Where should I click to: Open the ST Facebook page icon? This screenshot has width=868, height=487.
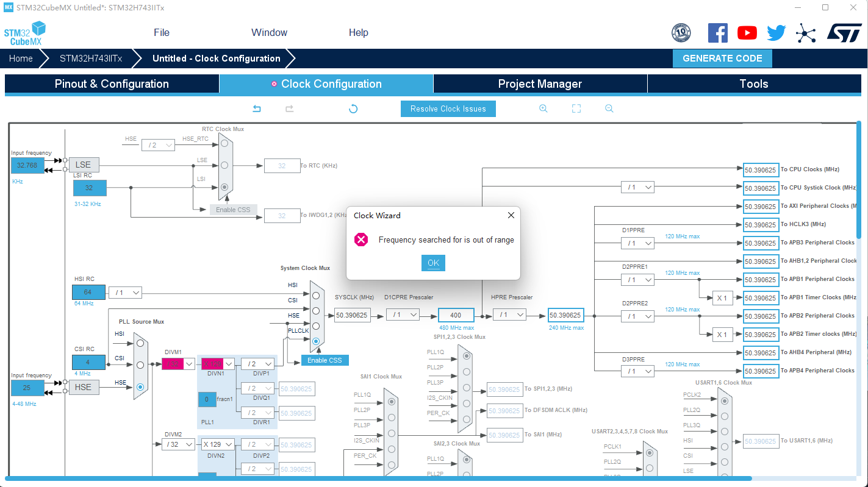717,32
